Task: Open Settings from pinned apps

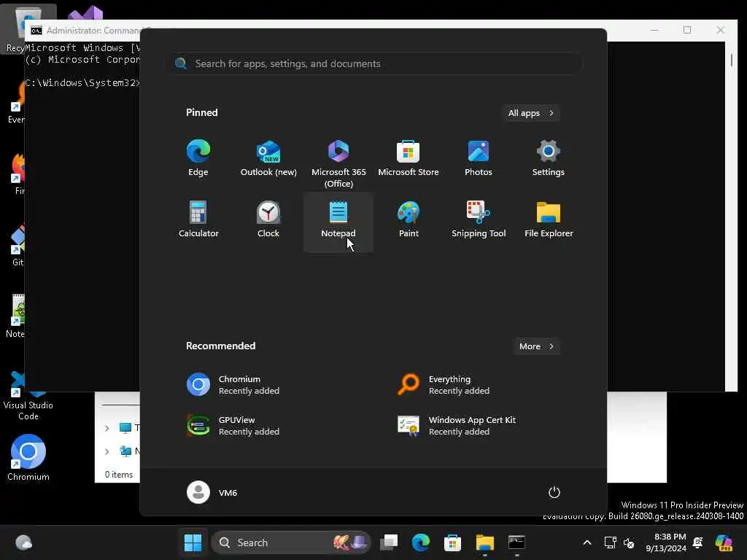Action: point(549,158)
